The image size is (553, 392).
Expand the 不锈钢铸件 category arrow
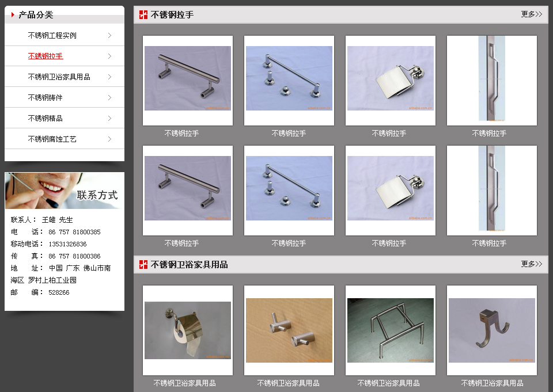(109, 98)
